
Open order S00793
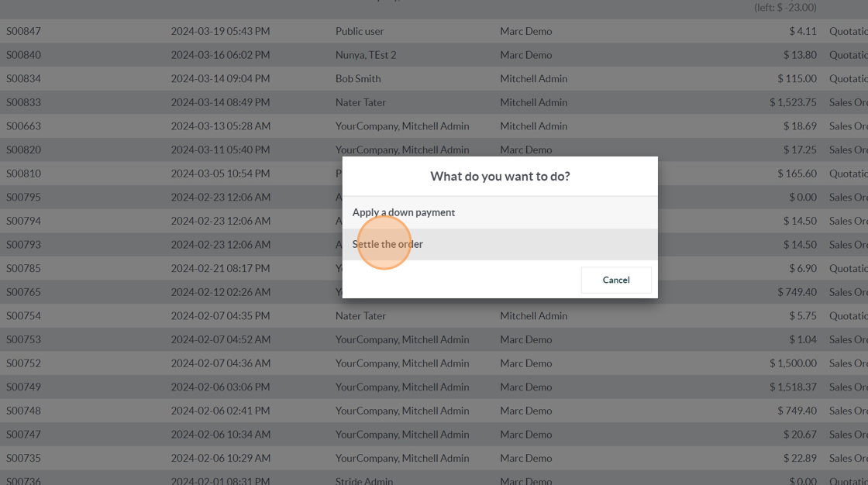23,245
